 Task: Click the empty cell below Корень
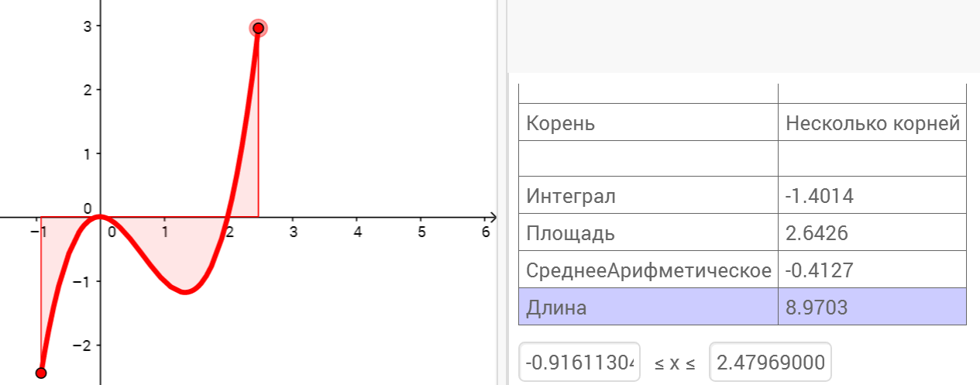coord(648,159)
